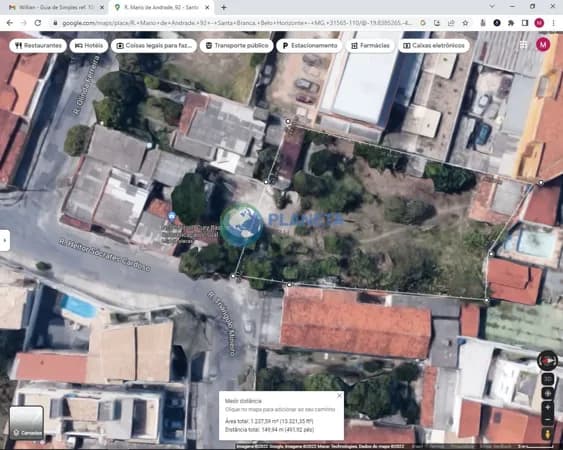Open the Extensions puzzle piece menu
The image size is (563, 450).
[x=511, y=23]
